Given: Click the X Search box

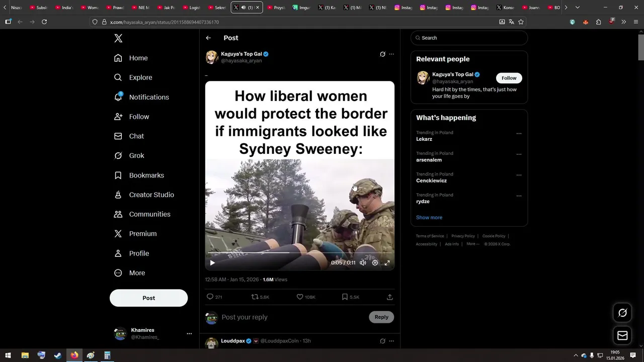Looking at the screenshot, I should tap(469, 38).
